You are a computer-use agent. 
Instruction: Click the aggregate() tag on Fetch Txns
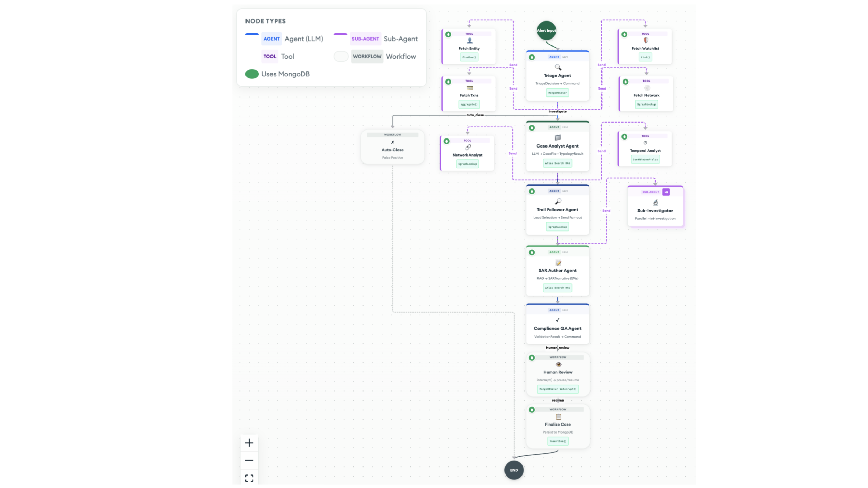[469, 104]
